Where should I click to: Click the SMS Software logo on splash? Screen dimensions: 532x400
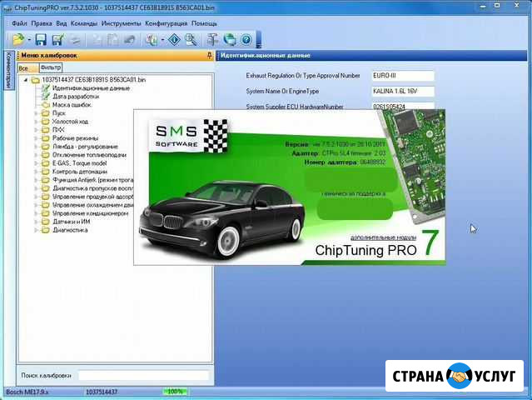click(189, 136)
